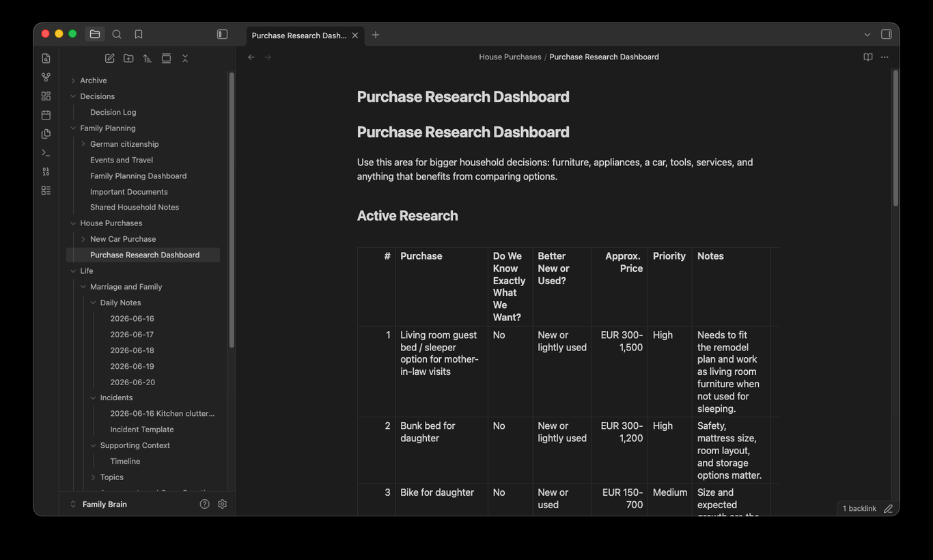Toggle the right sidebar icon

[887, 34]
